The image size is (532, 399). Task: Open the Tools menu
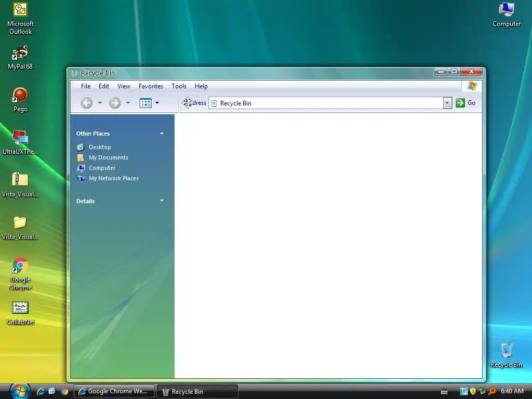point(179,86)
